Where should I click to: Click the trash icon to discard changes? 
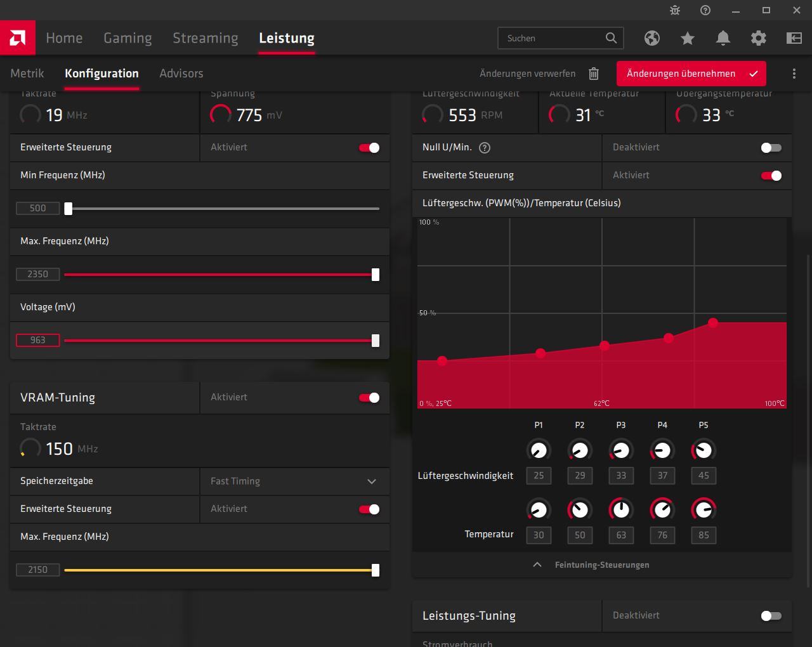[x=594, y=74]
